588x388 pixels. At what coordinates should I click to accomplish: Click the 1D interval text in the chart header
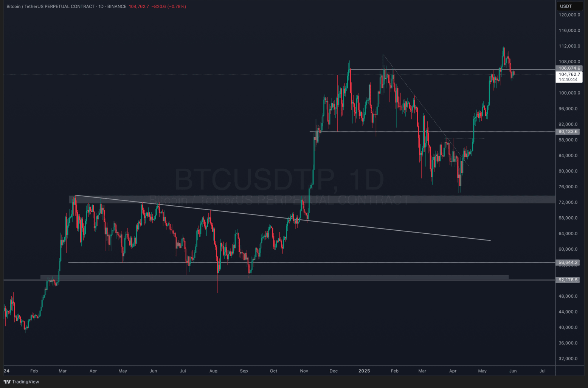[x=101, y=6]
